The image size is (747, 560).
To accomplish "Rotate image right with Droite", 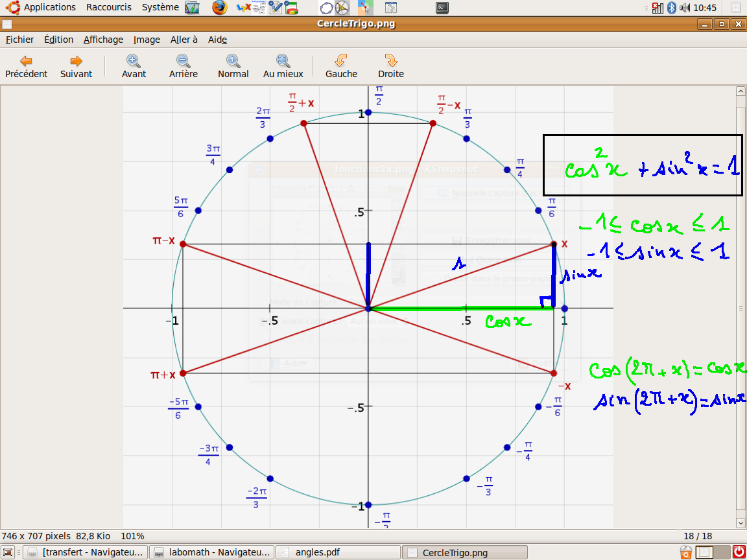I will [390, 66].
